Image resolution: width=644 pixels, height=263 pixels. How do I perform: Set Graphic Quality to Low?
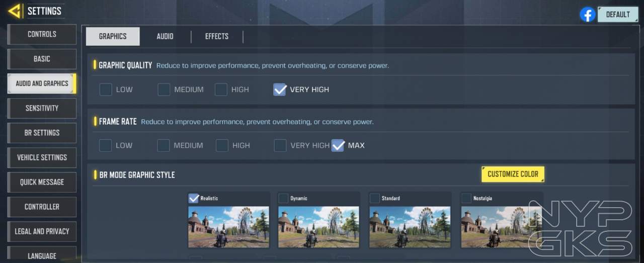tap(106, 90)
